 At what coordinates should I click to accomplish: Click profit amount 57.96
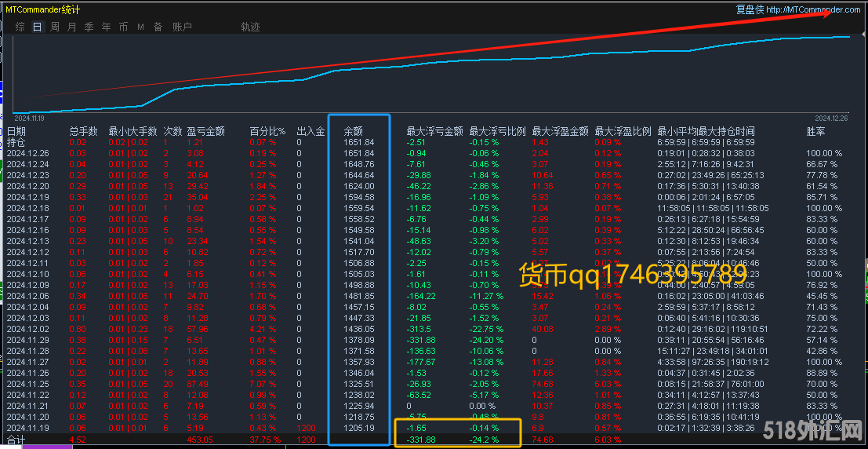pyautogui.click(x=198, y=329)
